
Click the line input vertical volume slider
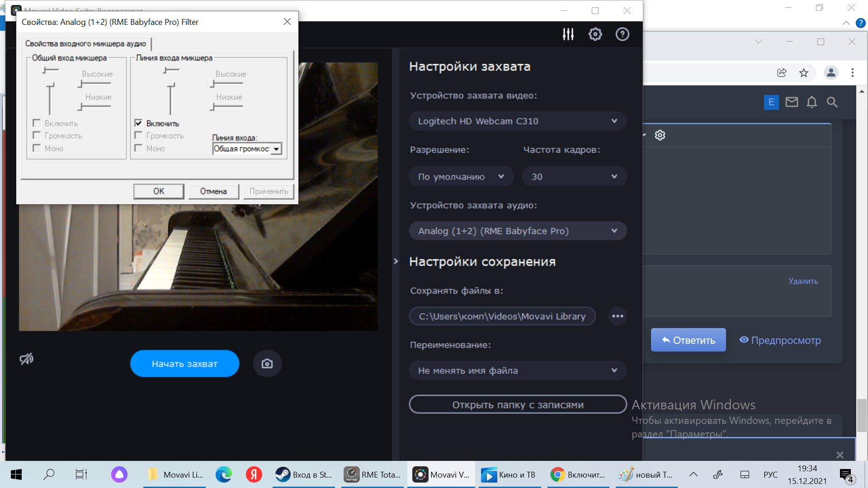pos(170,99)
